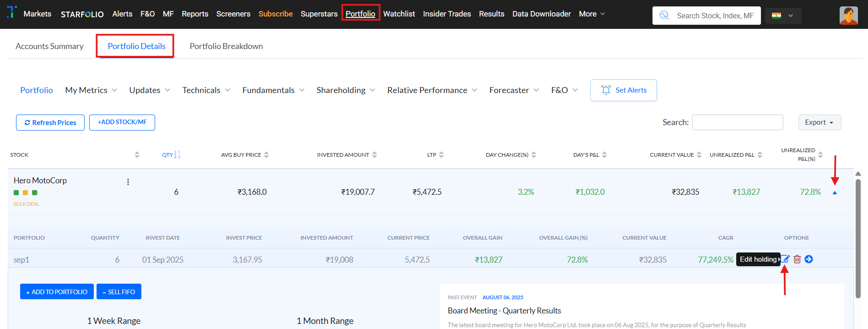Open the country selector dropdown

[x=783, y=16]
